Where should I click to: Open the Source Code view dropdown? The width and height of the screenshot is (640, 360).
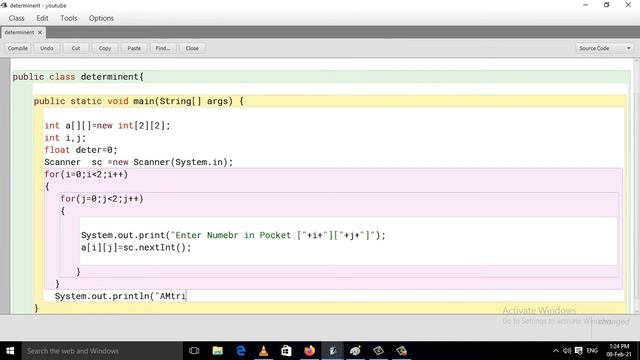pos(604,48)
